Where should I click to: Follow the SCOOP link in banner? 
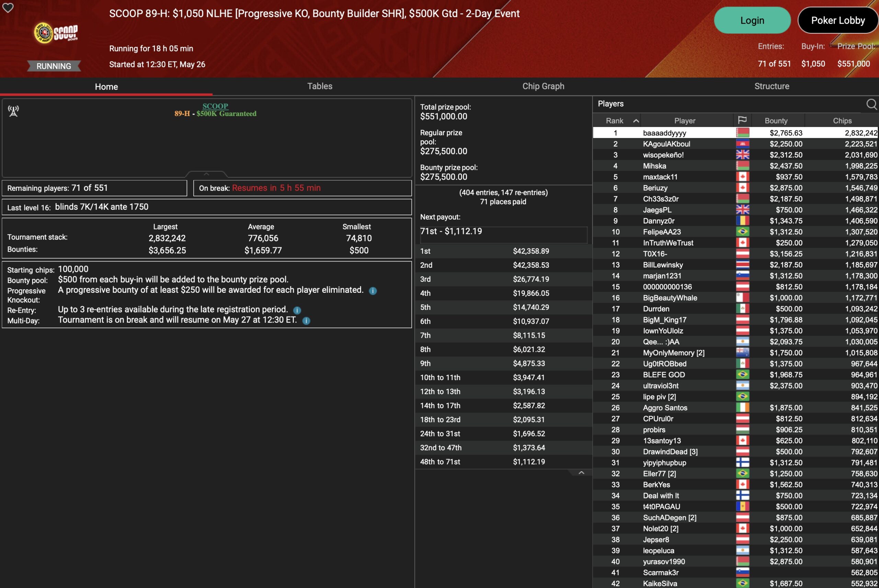[x=215, y=106]
